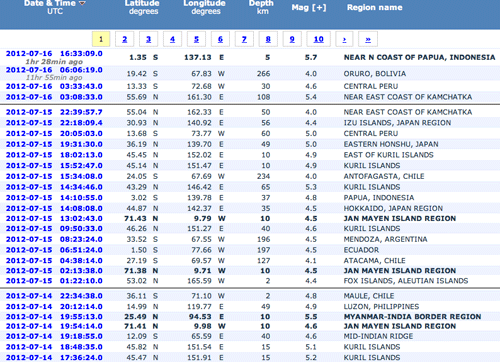Screen dimensions: 500x362
Task: Open event 2012-07-15 22:39:57.7
Action: pyautogui.click(x=54, y=112)
